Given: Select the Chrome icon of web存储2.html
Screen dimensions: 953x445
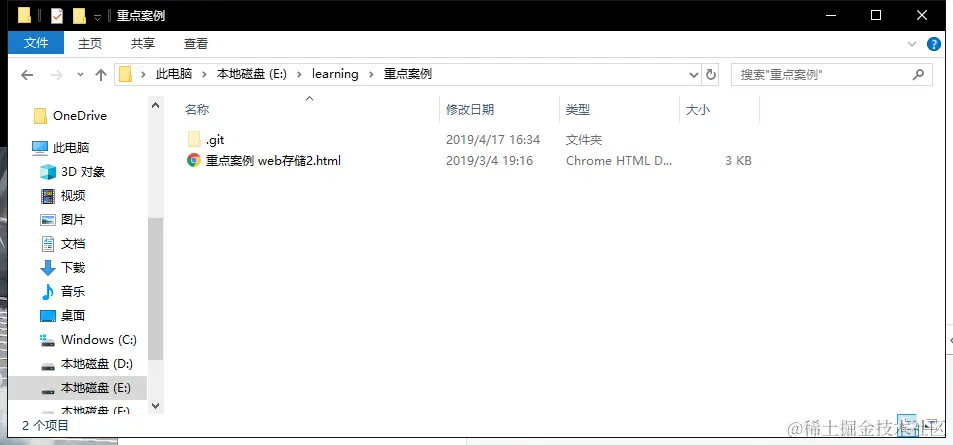Looking at the screenshot, I should point(194,160).
